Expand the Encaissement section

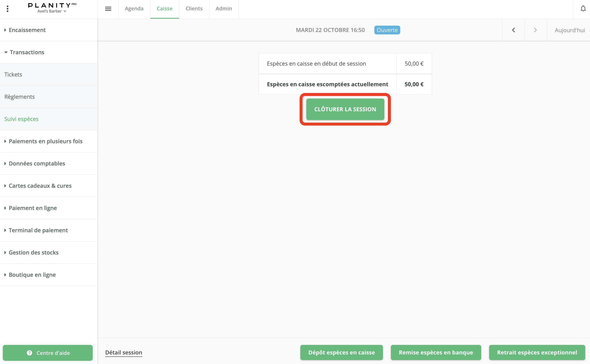27,30
